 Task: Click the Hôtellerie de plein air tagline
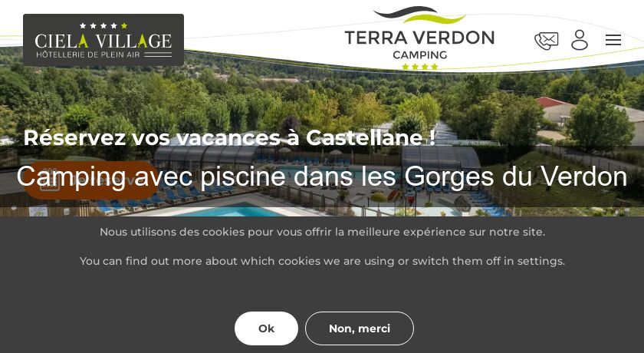point(88,54)
